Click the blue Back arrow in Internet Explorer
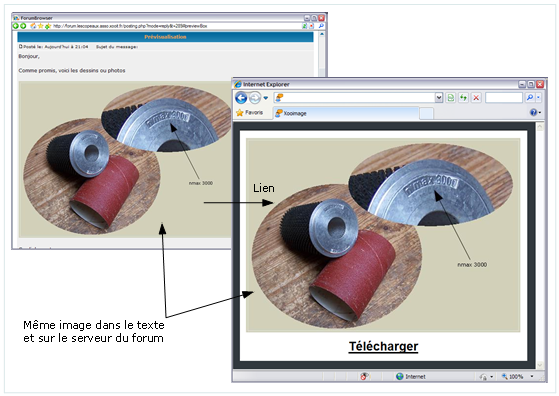559x396 pixels. click(x=241, y=98)
